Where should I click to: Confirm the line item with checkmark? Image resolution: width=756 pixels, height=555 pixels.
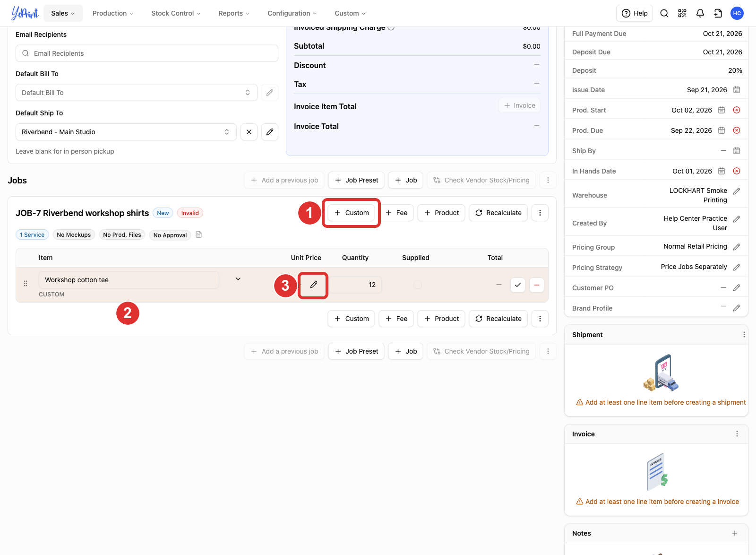518,285
